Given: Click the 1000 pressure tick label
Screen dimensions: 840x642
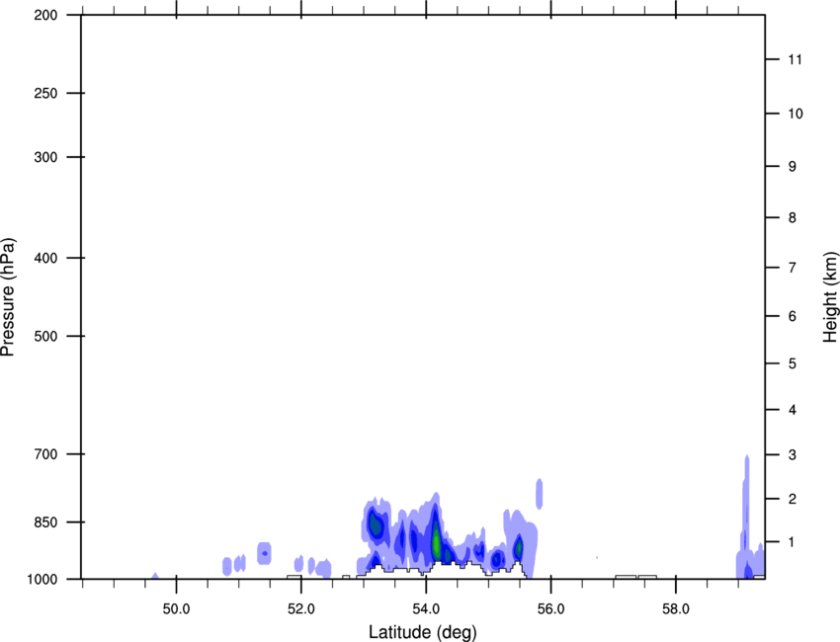Looking at the screenshot, I should (x=42, y=580).
